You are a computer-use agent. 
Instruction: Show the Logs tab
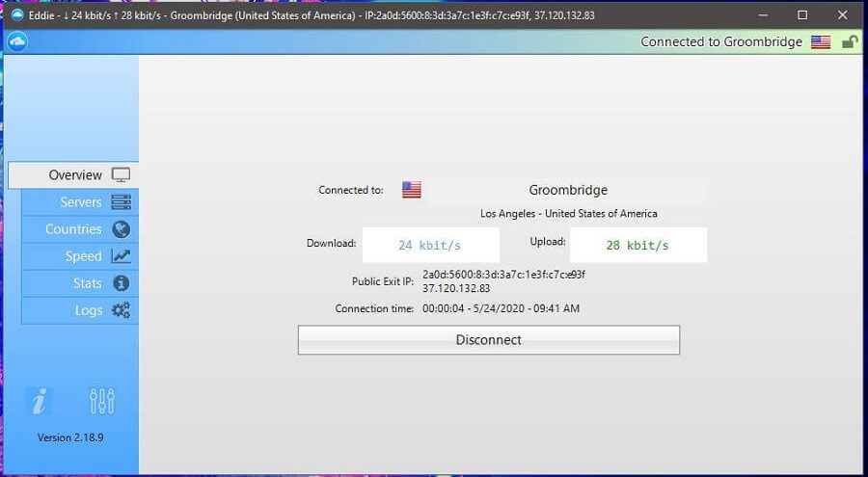tap(80, 310)
